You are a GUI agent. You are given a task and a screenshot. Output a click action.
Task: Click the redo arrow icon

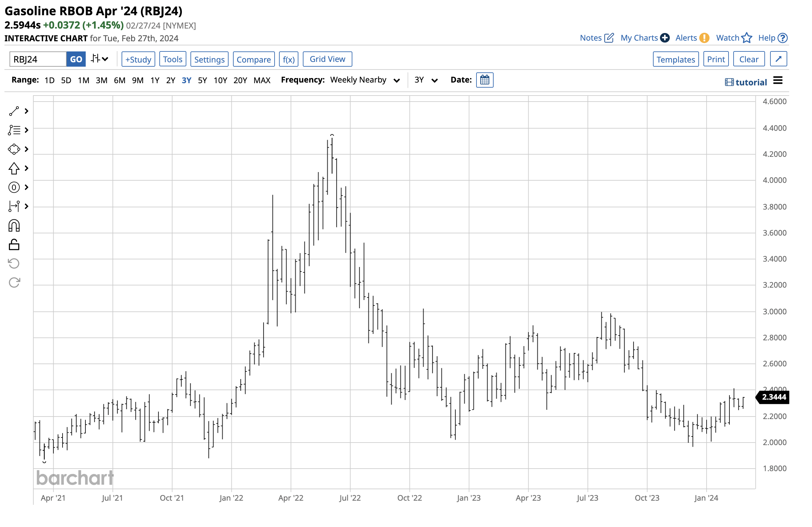[x=14, y=283]
